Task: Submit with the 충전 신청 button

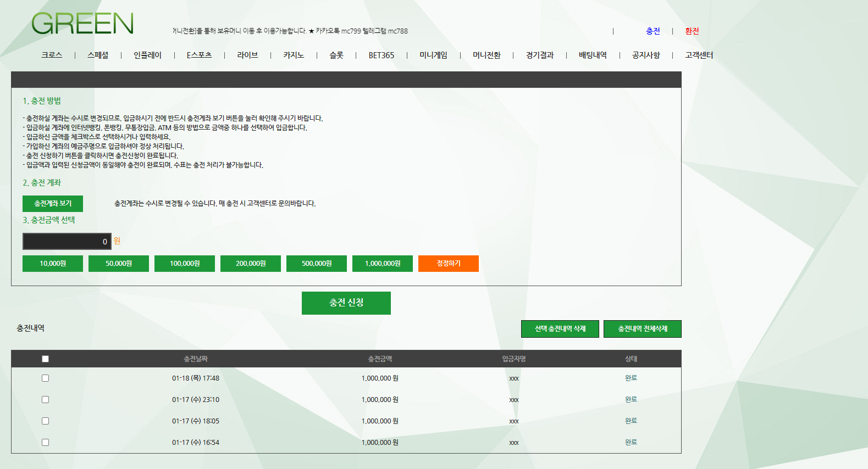Action: [x=346, y=303]
